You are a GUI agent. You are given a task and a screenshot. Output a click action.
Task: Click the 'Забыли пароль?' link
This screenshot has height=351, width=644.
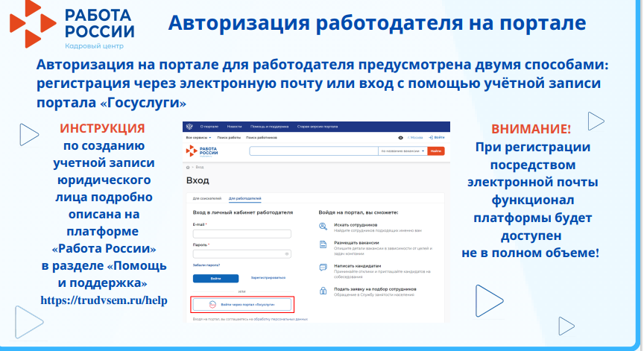pyautogui.click(x=206, y=265)
